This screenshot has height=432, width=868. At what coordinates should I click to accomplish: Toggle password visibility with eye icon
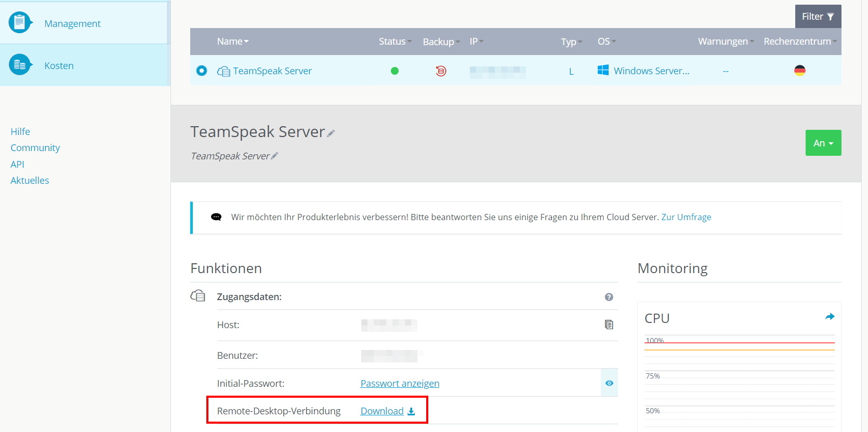609,383
